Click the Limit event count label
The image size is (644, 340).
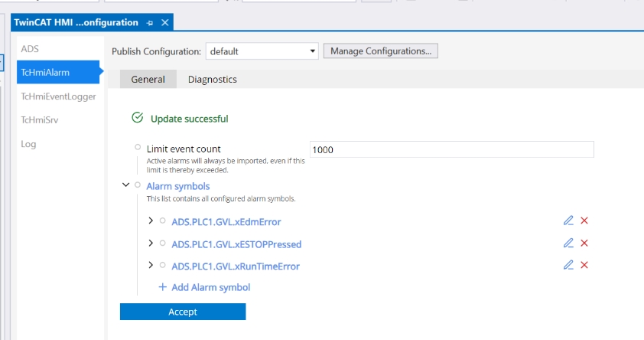coord(184,149)
